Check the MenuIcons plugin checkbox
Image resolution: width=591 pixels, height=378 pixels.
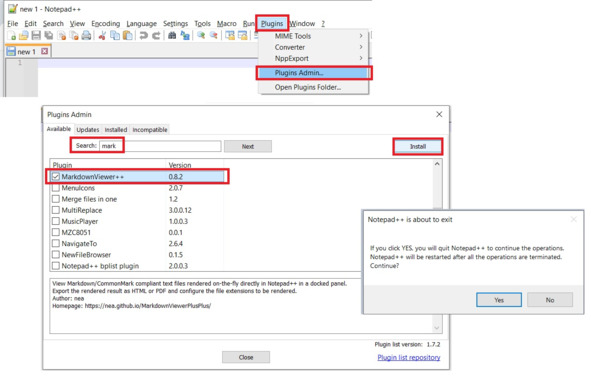[56, 188]
